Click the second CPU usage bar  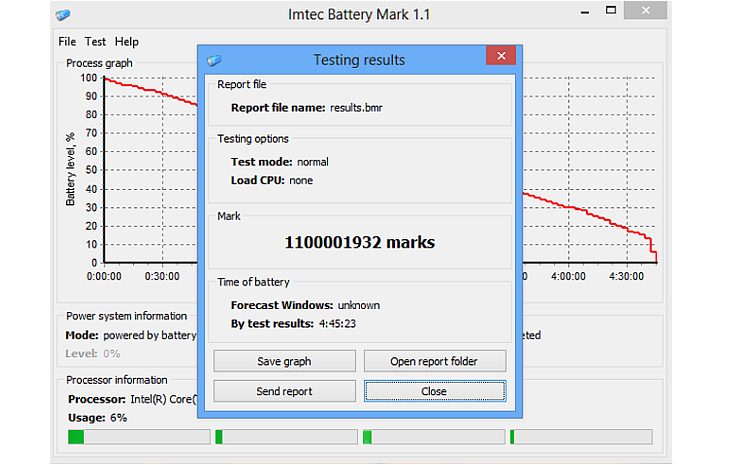(286, 437)
